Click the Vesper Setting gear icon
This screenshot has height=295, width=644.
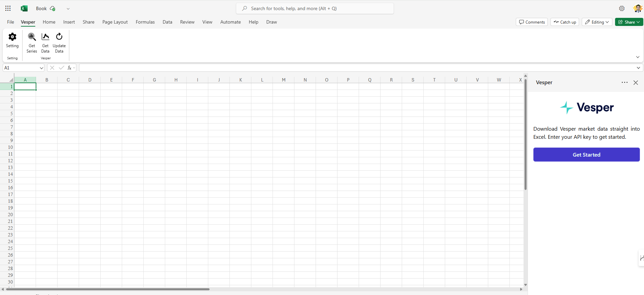point(12,37)
